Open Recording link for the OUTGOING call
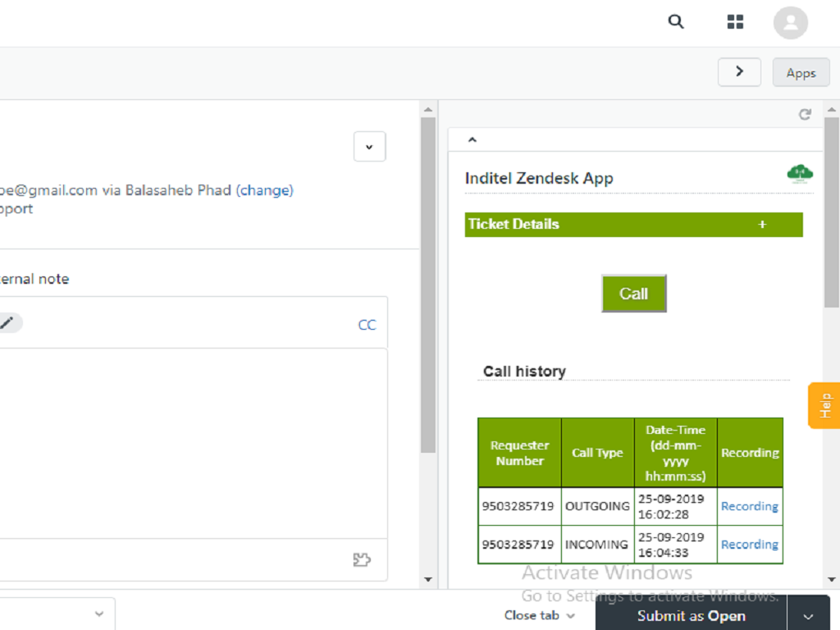The width and height of the screenshot is (840, 630). point(749,506)
